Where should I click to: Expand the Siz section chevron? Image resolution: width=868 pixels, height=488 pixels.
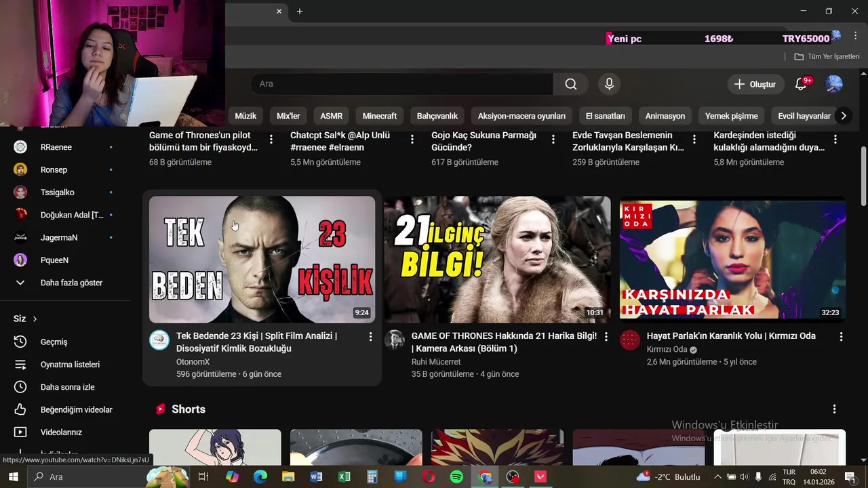click(35, 319)
